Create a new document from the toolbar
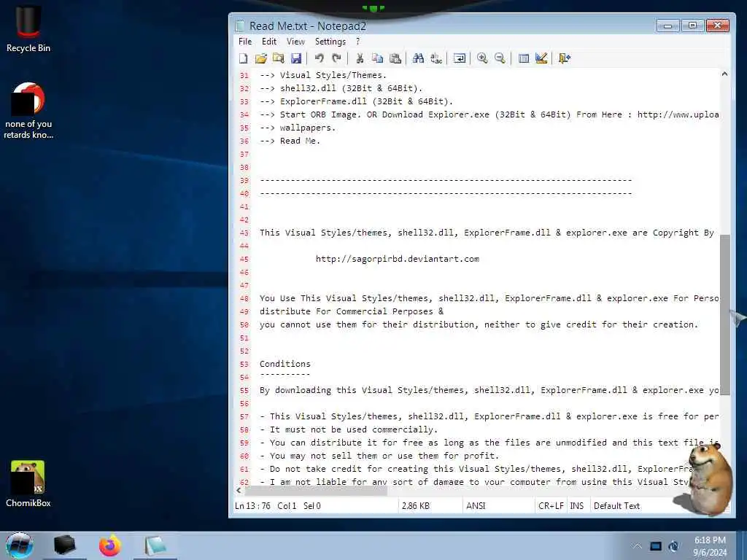The height and width of the screenshot is (560, 747). tap(244, 58)
